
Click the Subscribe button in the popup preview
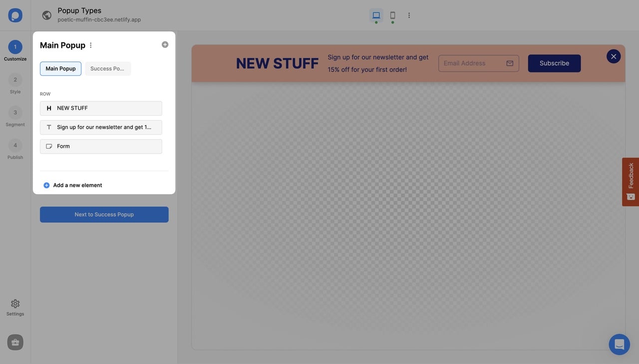[x=554, y=62]
